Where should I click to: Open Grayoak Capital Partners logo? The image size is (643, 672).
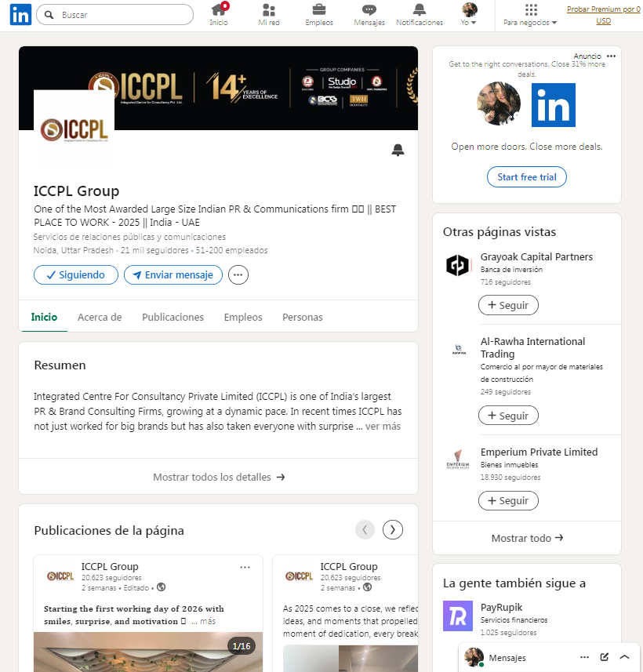[x=458, y=265]
